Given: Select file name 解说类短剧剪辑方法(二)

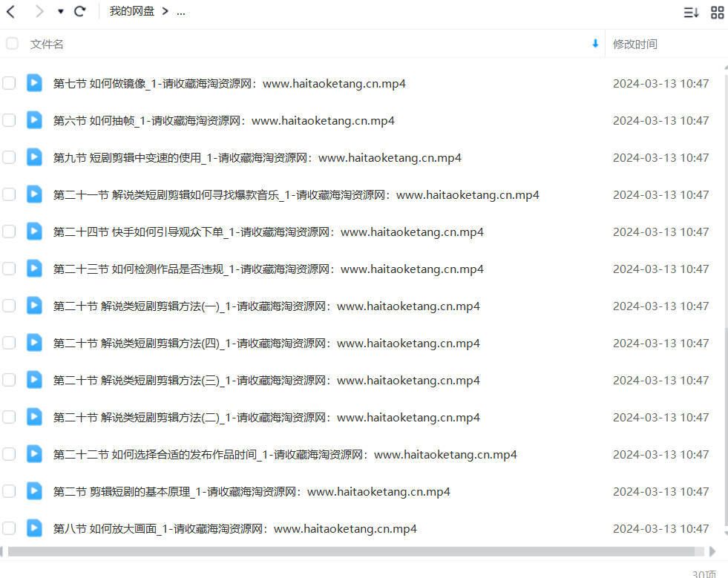Looking at the screenshot, I should point(266,418).
